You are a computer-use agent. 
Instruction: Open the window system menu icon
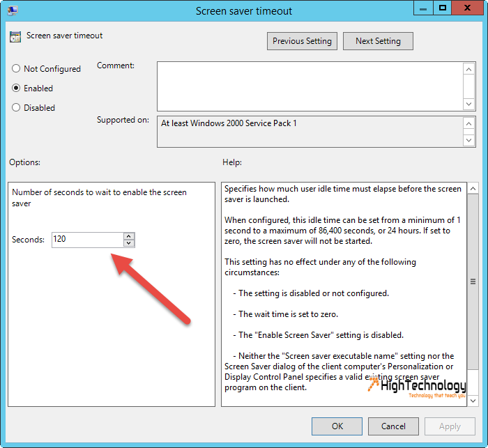pyautogui.click(x=13, y=11)
